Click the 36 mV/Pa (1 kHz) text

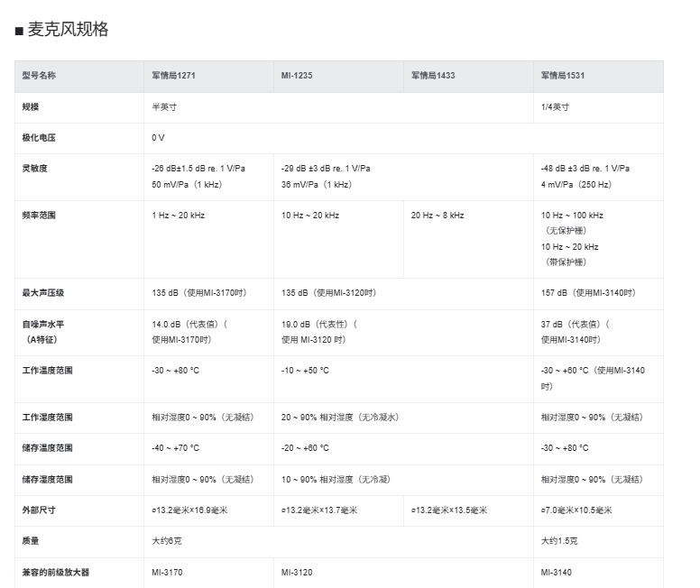[317, 184]
